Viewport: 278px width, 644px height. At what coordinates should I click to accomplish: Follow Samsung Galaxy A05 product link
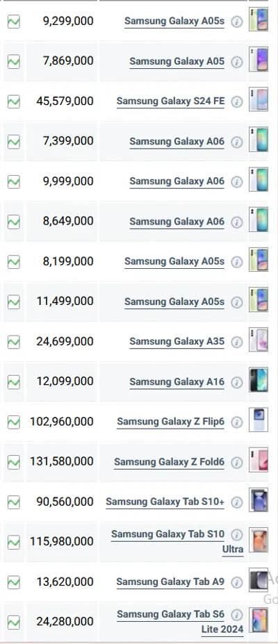click(x=177, y=62)
